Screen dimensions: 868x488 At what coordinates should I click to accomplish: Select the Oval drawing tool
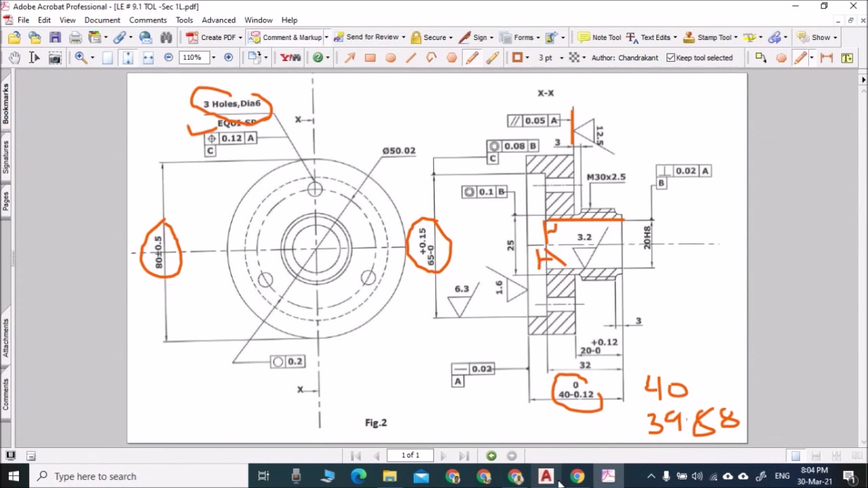click(x=391, y=58)
